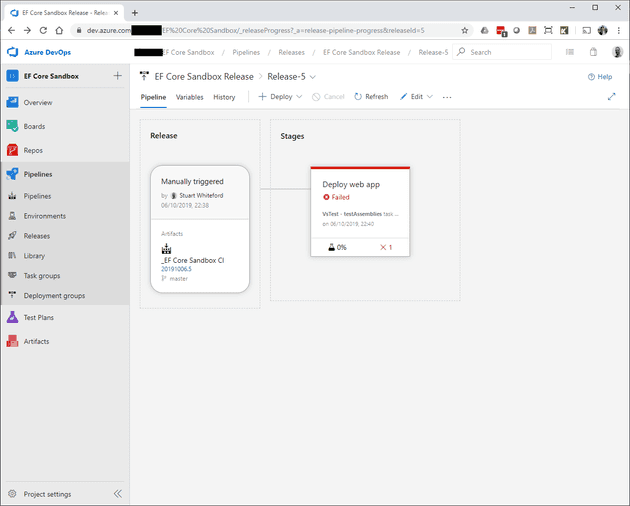This screenshot has height=506, width=630.
Task: Switch to the Variables tab
Action: pyautogui.click(x=189, y=97)
